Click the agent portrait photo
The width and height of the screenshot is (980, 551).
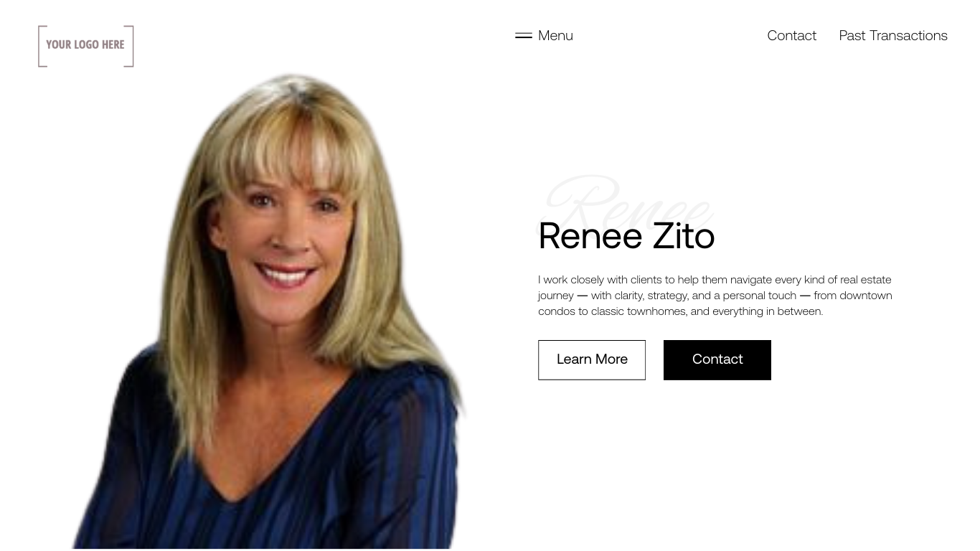coord(269,310)
